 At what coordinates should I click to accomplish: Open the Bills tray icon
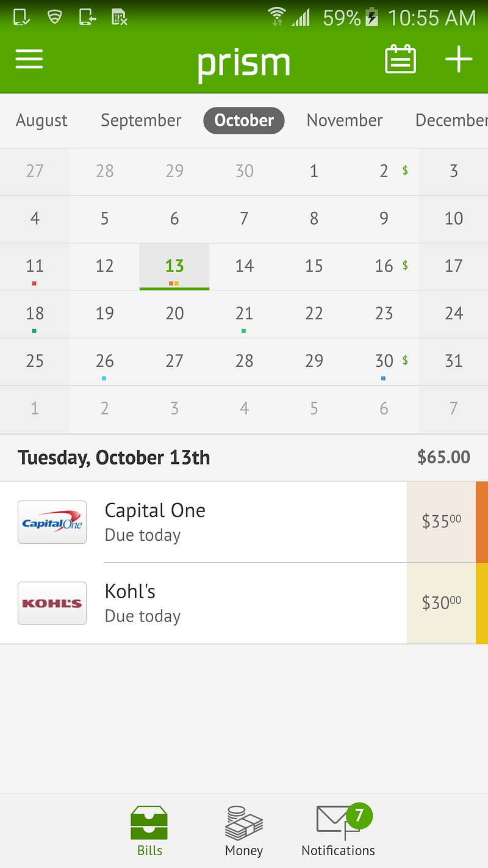pyautogui.click(x=149, y=823)
